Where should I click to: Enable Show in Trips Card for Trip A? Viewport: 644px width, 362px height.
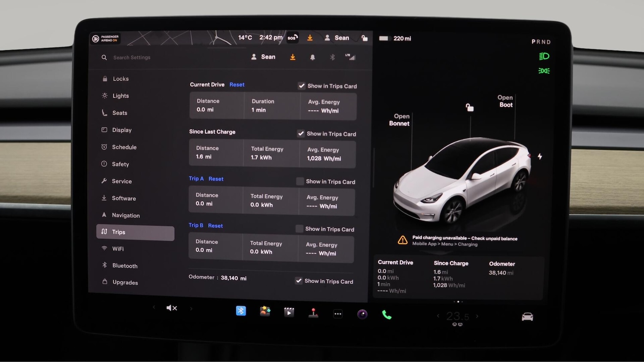300,181
